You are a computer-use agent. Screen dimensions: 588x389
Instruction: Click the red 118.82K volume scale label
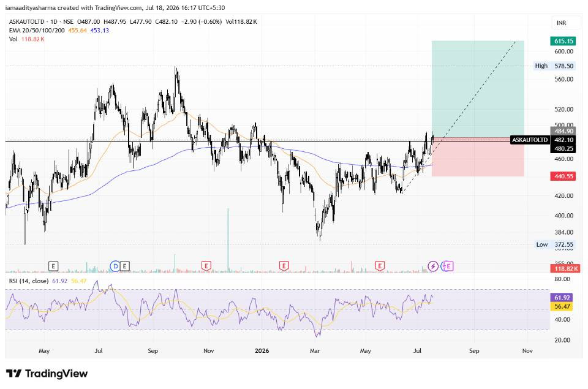point(565,268)
